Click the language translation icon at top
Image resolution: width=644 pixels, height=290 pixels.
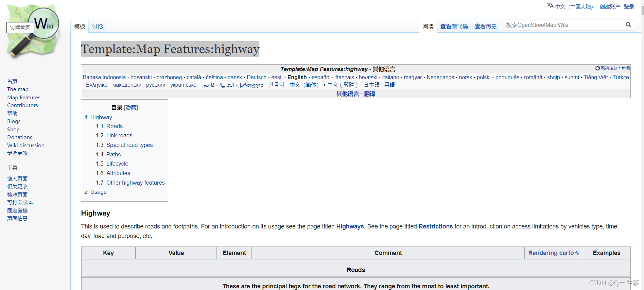pyautogui.click(x=550, y=5)
